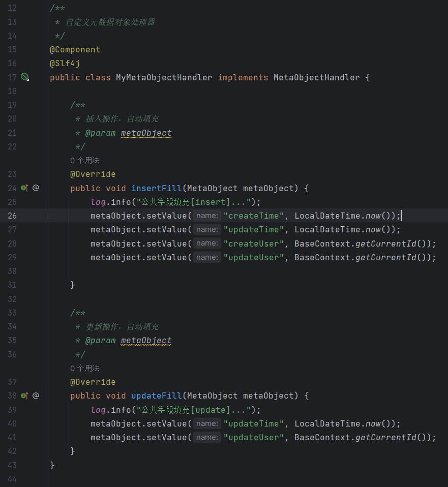The image size is (448, 487).
Task: Click the "updateTime" string on line 27
Action: [254, 230]
